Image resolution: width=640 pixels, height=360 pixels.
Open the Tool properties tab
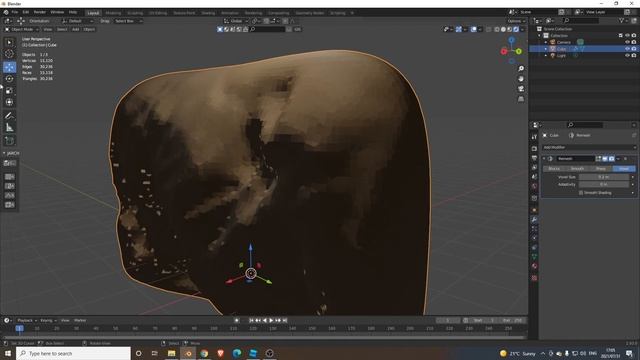coord(534,137)
